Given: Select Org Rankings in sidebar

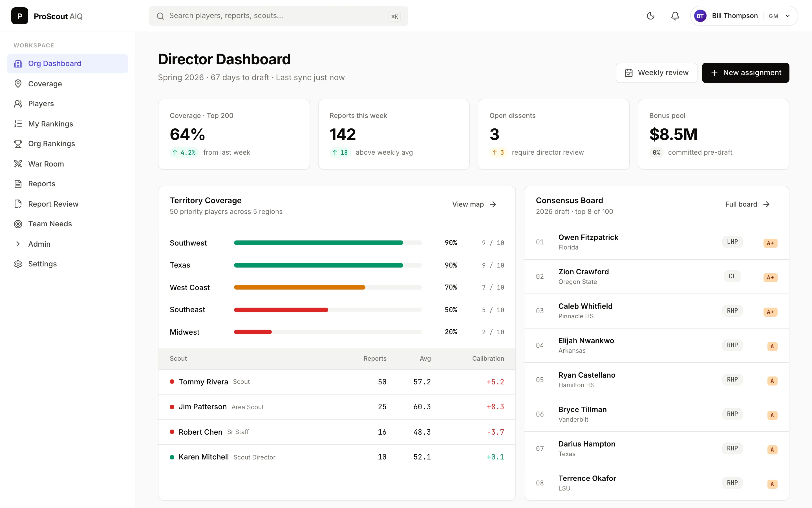Looking at the screenshot, I should click(x=67, y=143).
